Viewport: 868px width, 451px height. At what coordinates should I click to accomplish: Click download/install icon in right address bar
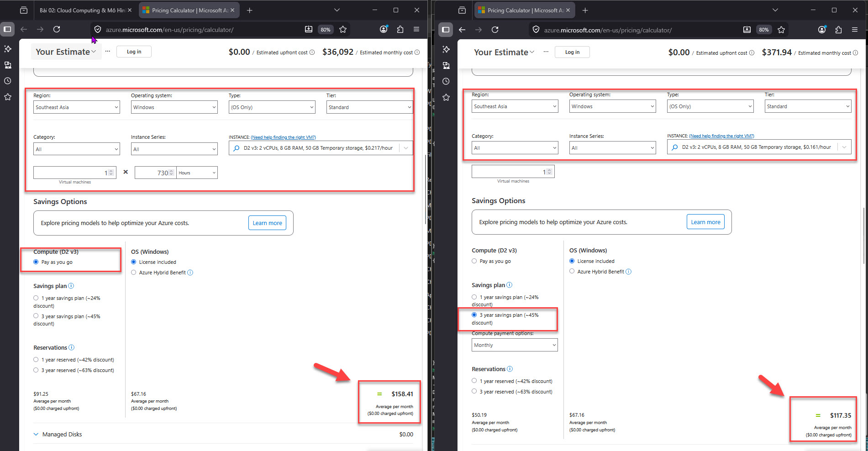coord(747,30)
